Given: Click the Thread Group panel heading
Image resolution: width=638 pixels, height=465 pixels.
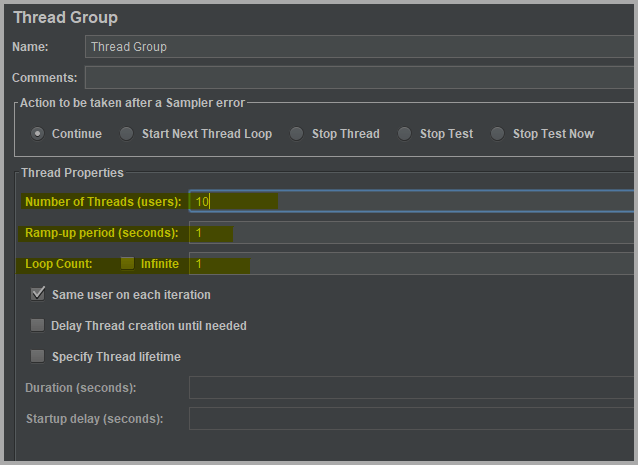Looking at the screenshot, I should pos(65,17).
